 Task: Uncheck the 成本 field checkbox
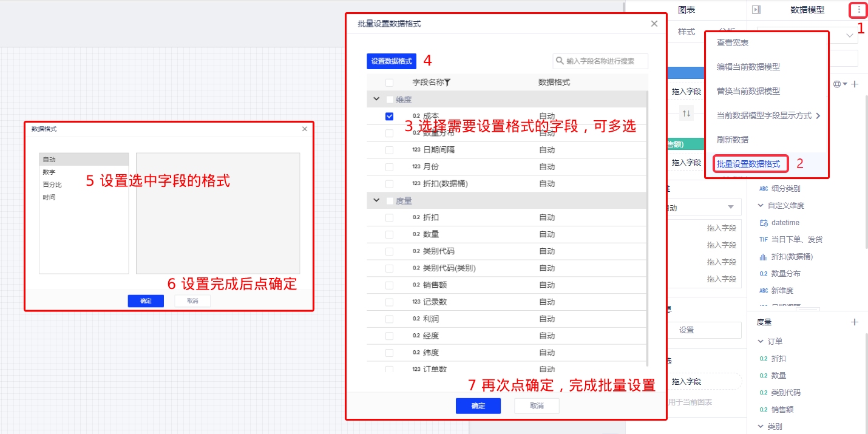tap(389, 116)
